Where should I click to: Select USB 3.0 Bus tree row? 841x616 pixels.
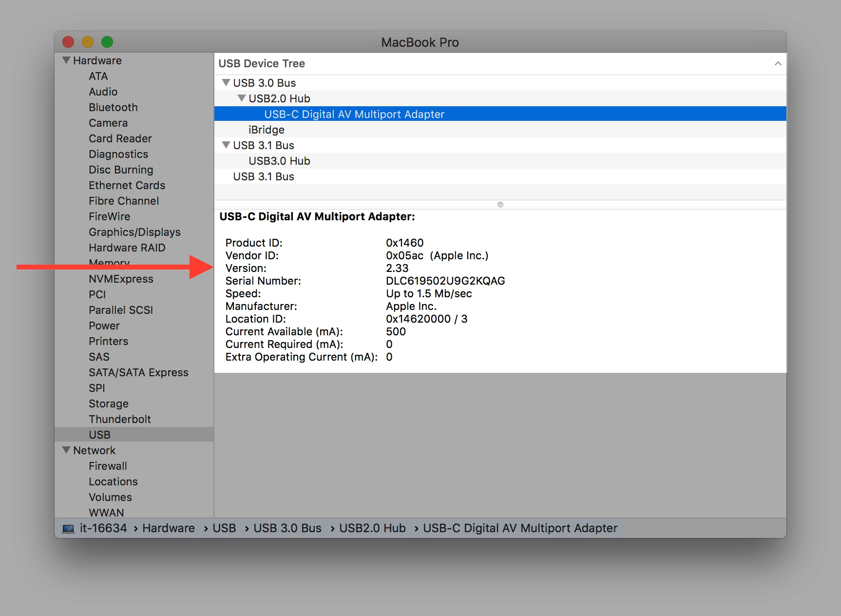point(500,83)
